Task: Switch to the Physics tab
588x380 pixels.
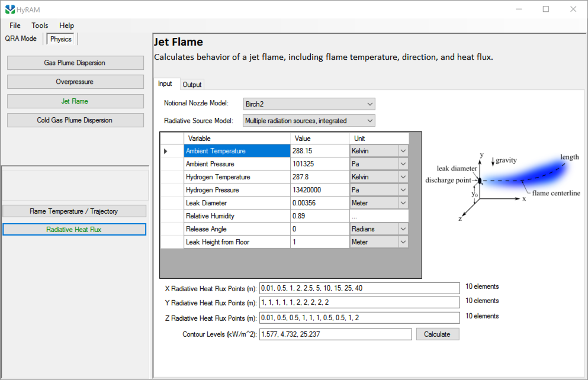Action: pos(61,39)
